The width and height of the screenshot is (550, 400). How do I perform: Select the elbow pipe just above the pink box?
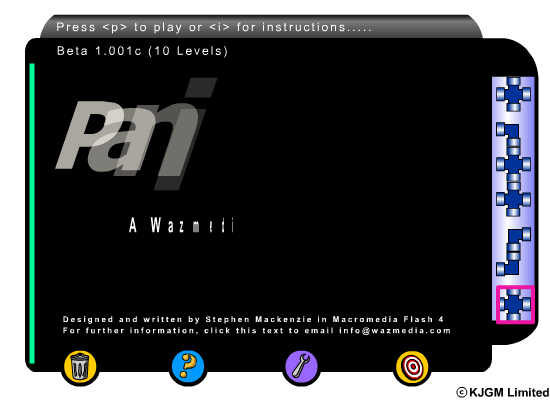508,263
